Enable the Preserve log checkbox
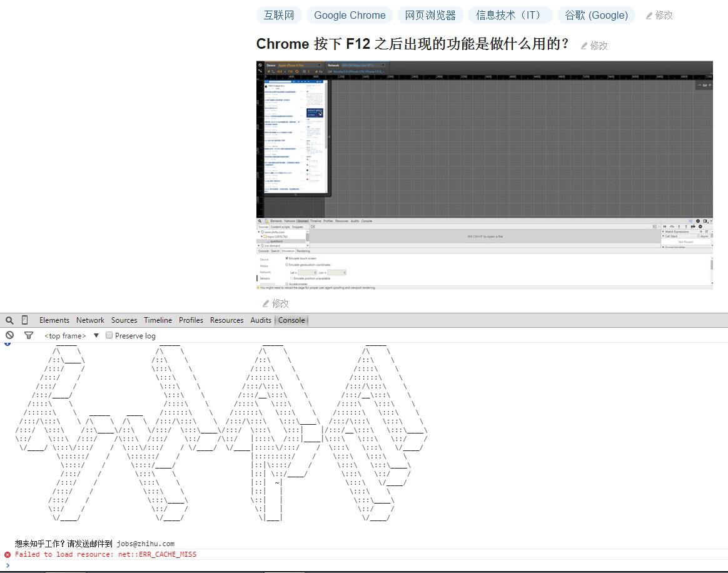The height and width of the screenshot is (573, 728). 109,335
